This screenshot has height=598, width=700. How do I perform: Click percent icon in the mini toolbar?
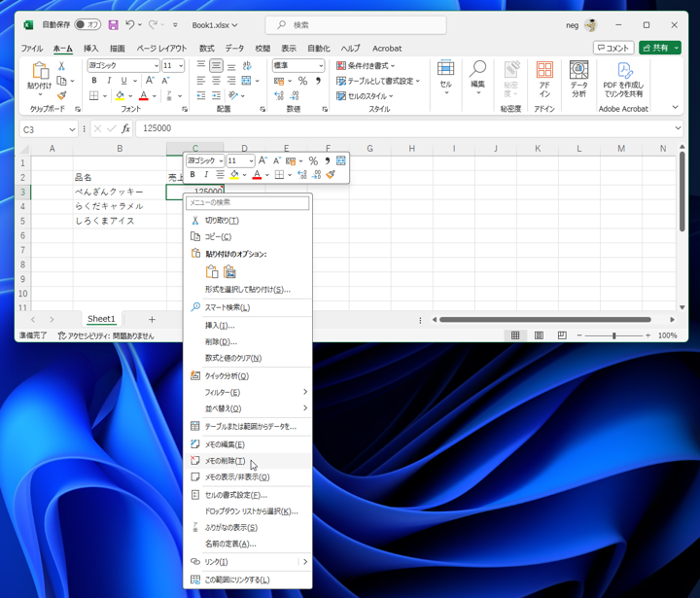click(x=313, y=160)
